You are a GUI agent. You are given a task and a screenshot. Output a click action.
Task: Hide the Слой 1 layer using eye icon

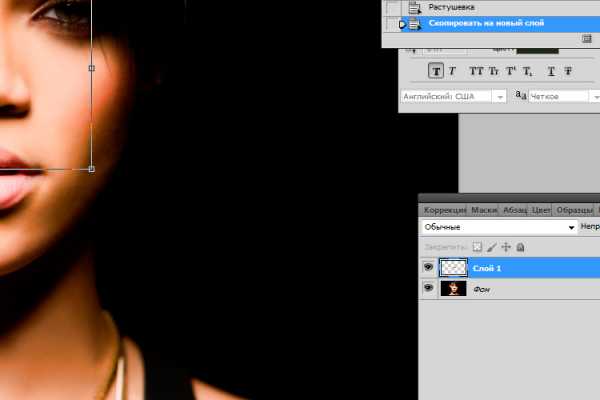(x=429, y=268)
